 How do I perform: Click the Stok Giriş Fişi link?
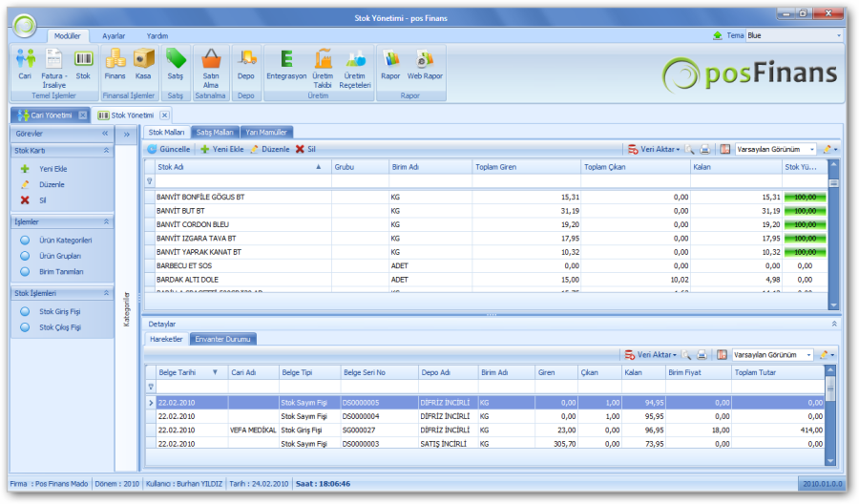60,311
